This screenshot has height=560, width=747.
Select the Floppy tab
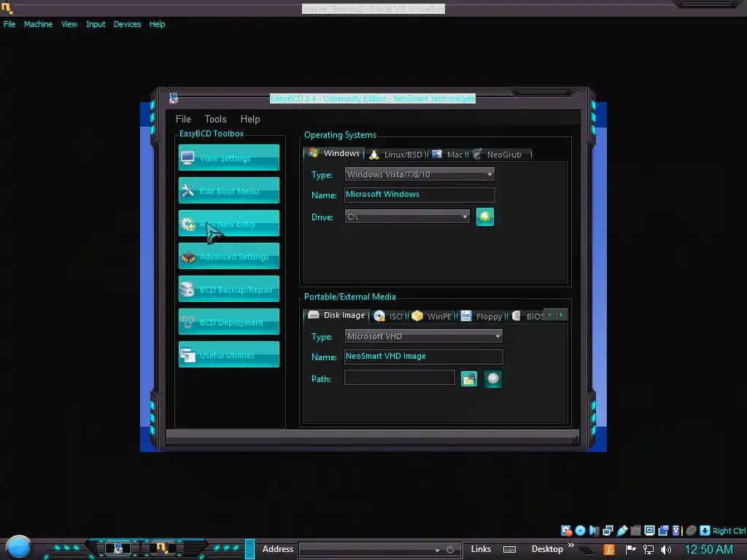[x=481, y=316]
